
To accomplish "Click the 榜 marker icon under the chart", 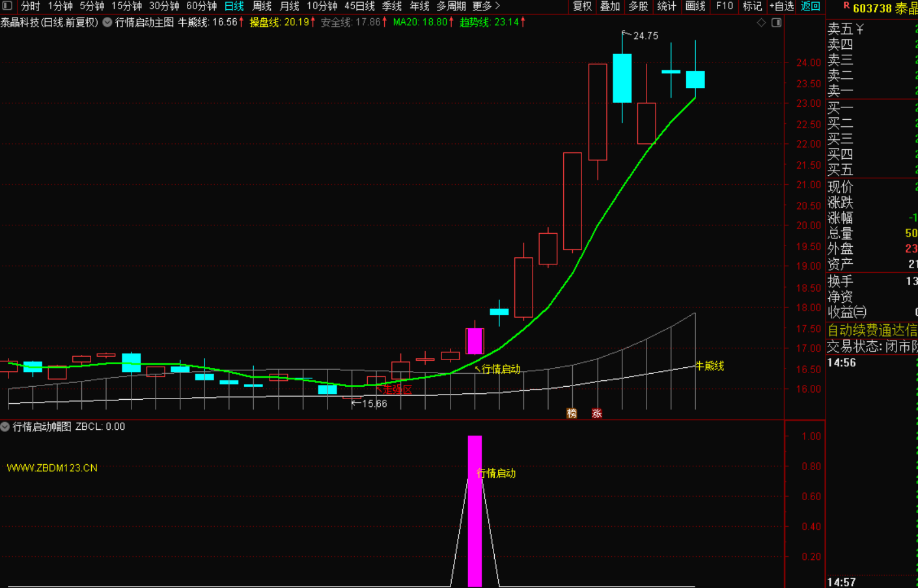I will pyautogui.click(x=572, y=413).
